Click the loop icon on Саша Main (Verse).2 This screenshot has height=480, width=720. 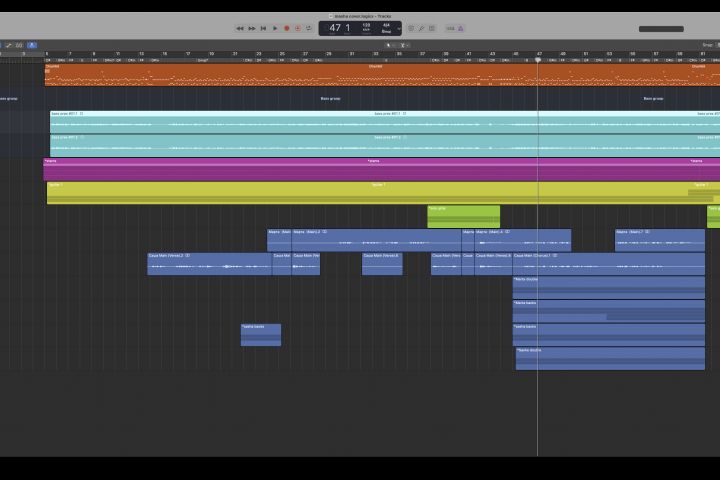click(187, 255)
